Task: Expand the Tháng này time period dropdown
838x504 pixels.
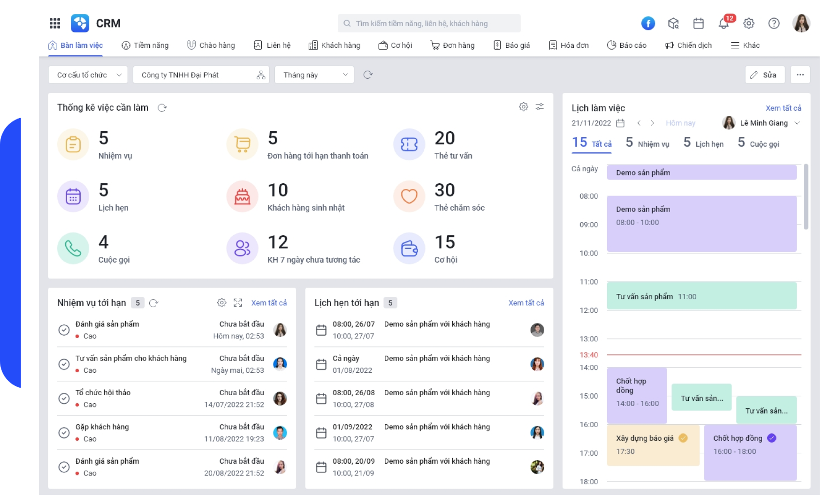Action: point(314,75)
